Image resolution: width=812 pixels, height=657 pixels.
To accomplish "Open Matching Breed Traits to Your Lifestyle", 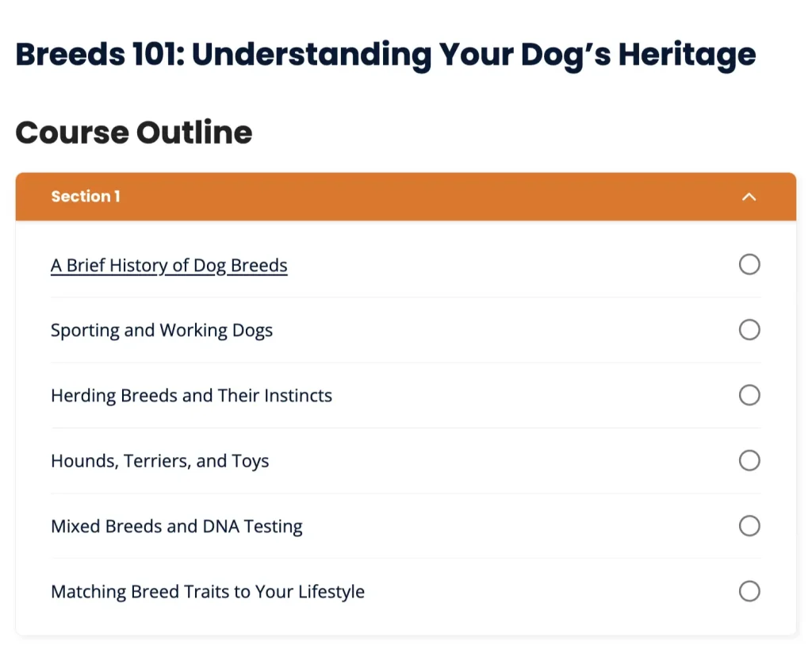I will [x=208, y=591].
